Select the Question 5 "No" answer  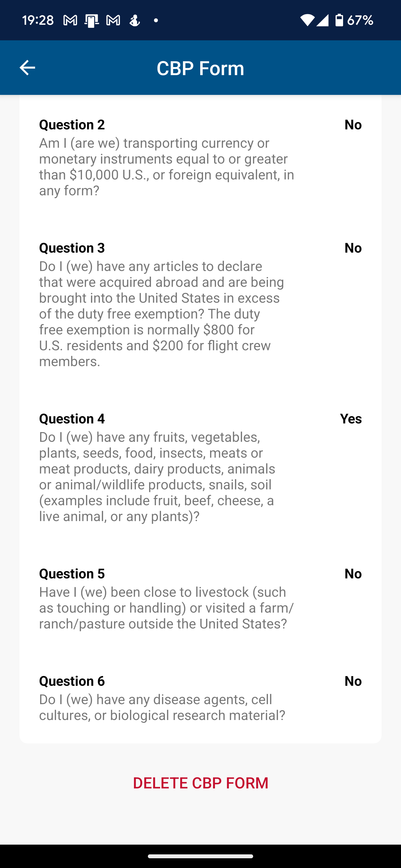tap(353, 574)
